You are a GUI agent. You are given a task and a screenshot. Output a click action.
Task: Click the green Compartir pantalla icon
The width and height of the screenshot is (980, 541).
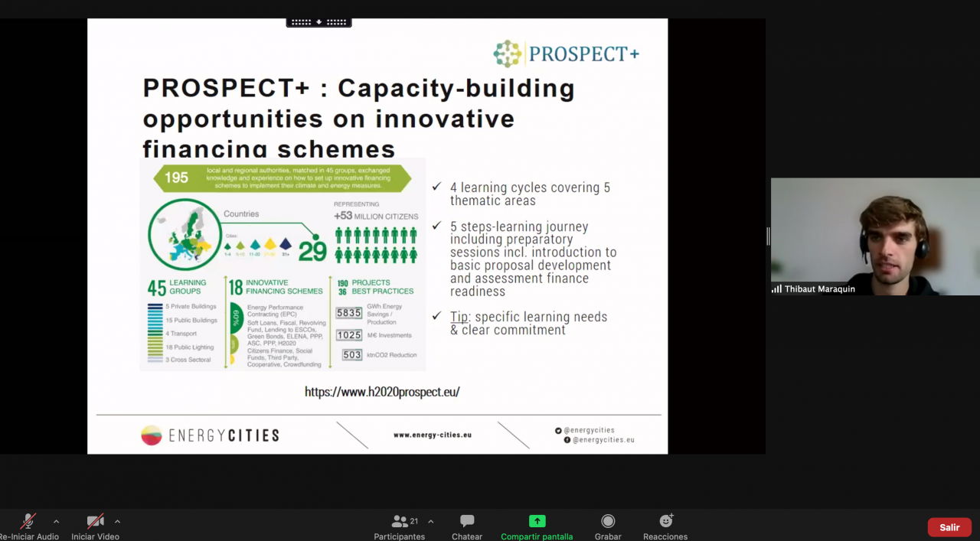[537, 521]
